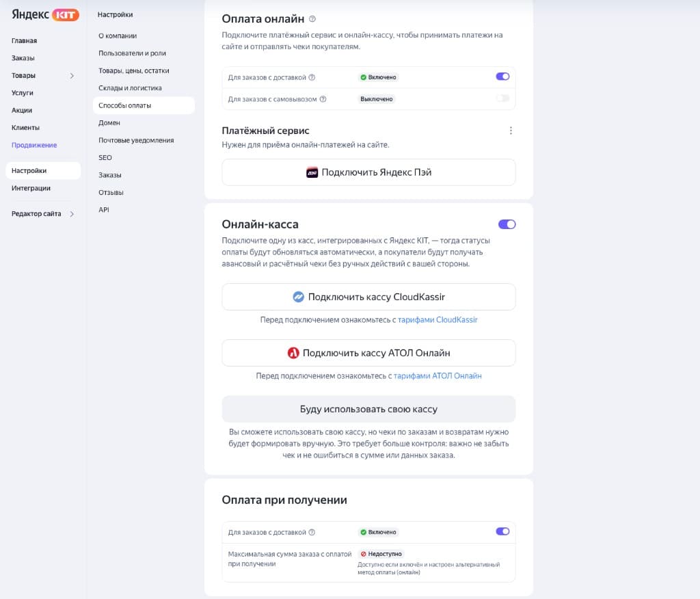Open Услуги section
Viewport: 700px width, 599px height.
23,93
